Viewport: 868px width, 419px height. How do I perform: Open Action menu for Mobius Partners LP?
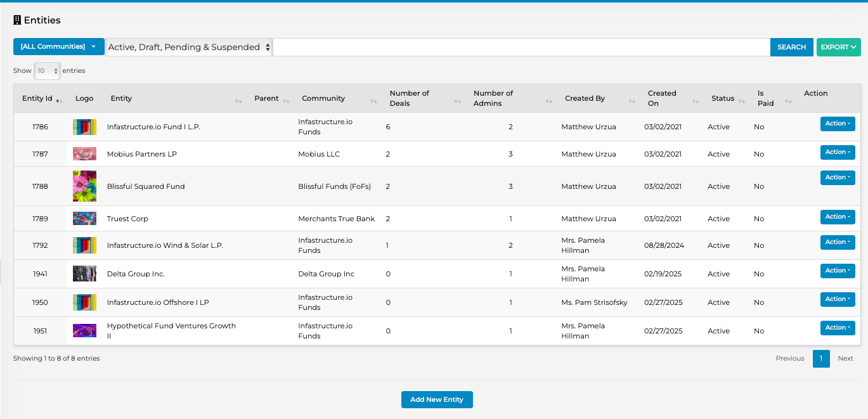point(837,152)
